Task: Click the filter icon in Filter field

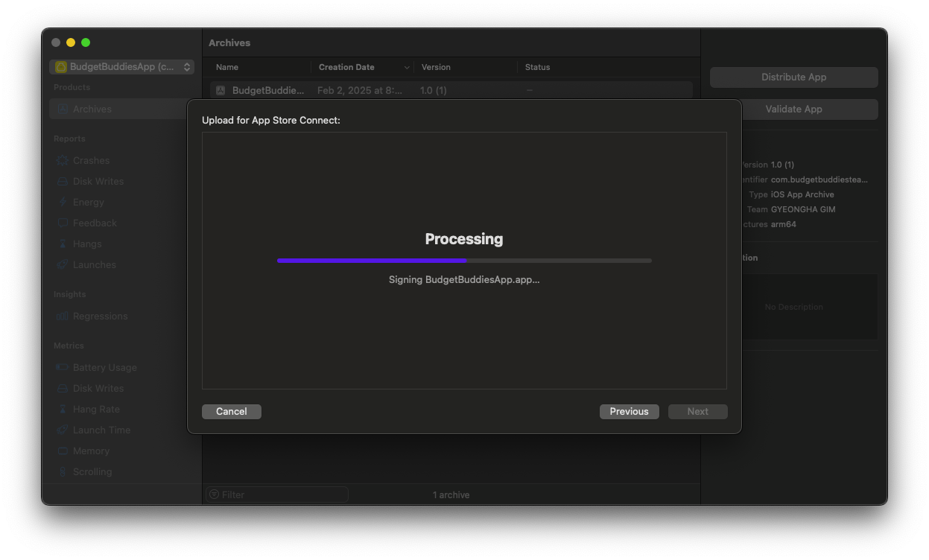Action: [214, 494]
